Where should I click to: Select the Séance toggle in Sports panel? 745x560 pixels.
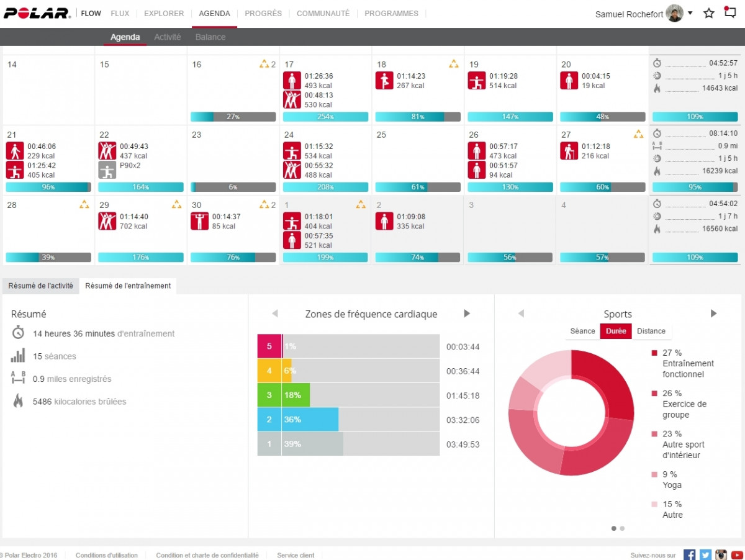point(582,331)
